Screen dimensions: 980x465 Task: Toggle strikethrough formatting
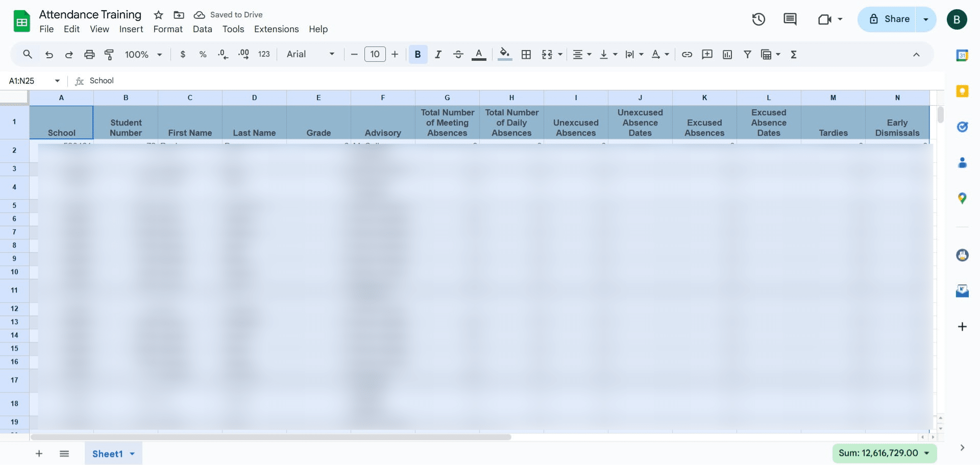pyautogui.click(x=458, y=54)
